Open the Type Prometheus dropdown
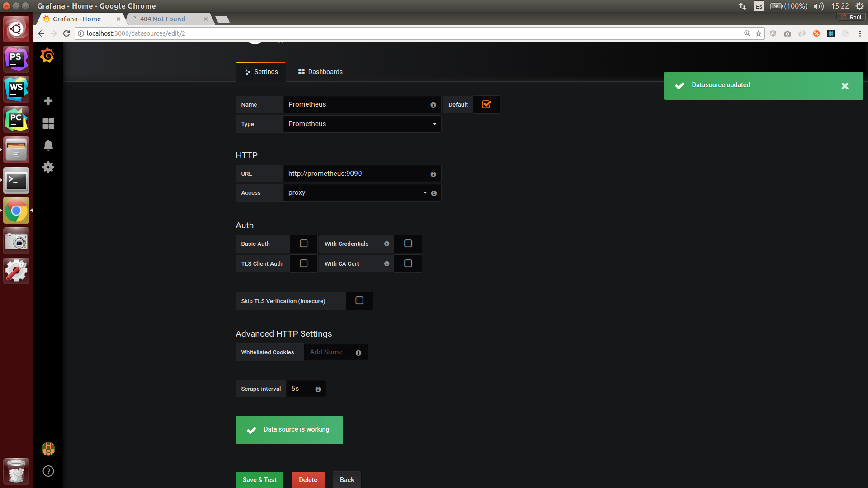Screen dimensions: 868x488 click(x=362, y=124)
